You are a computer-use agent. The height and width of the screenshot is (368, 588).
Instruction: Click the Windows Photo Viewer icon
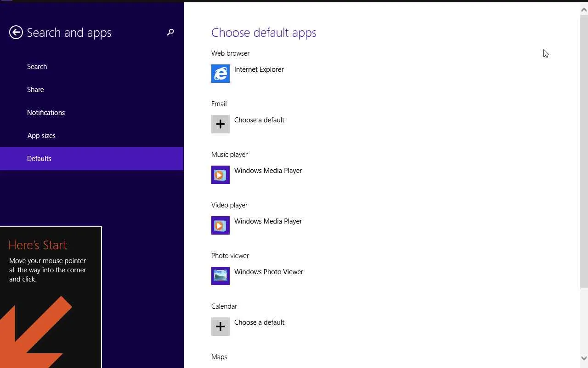(x=220, y=276)
